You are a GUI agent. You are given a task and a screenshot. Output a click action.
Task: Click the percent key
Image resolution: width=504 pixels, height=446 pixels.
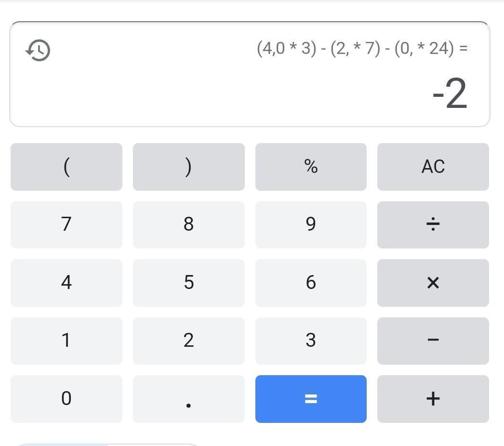311,167
